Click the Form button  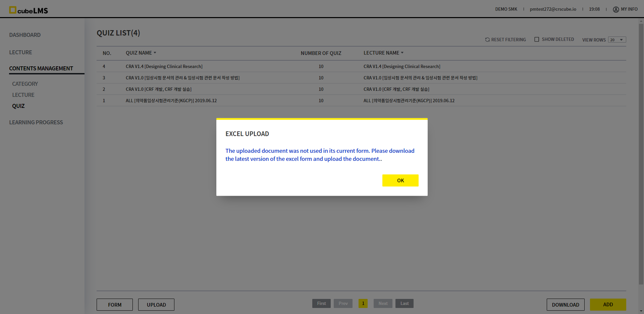[115, 305]
